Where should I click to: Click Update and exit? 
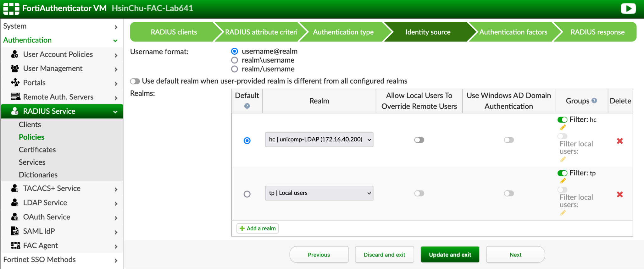pyautogui.click(x=450, y=255)
